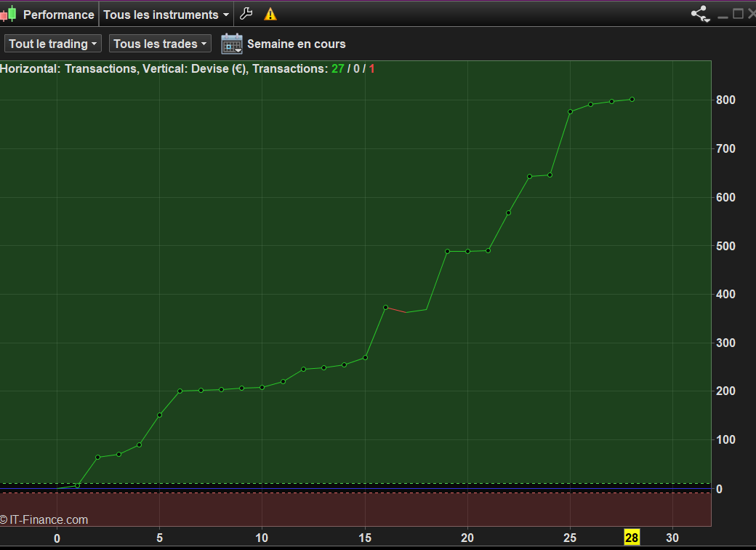This screenshot has width=756, height=550.
Task: Expand the Tous les trades dropdown
Action: click(x=160, y=44)
